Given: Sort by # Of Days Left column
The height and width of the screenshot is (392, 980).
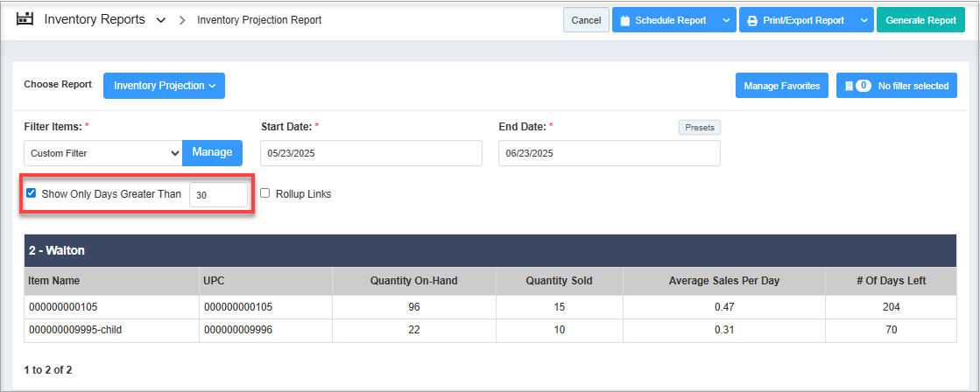Looking at the screenshot, I should (x=891, y=281).
